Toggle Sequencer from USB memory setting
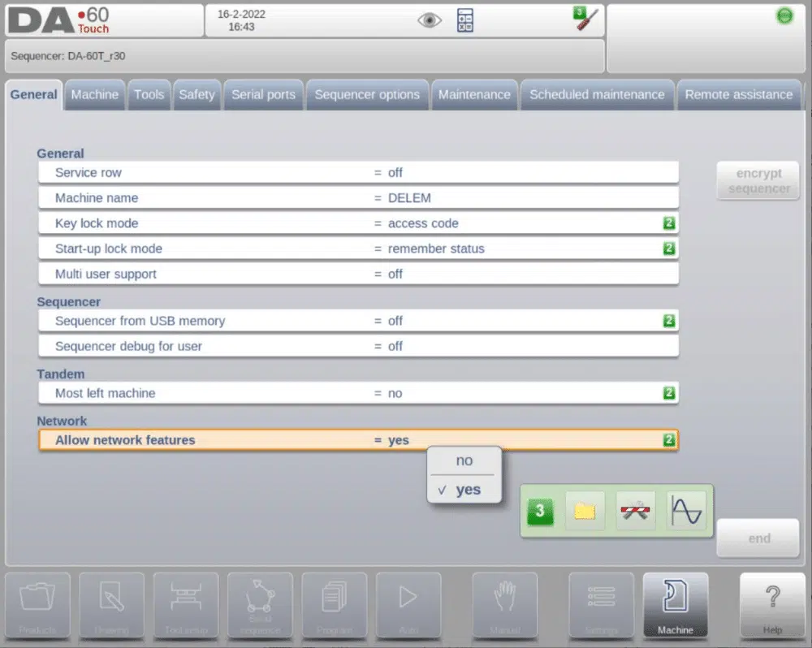Image resolution: width=812 pixels, height=648 pixels. point(358,321)
